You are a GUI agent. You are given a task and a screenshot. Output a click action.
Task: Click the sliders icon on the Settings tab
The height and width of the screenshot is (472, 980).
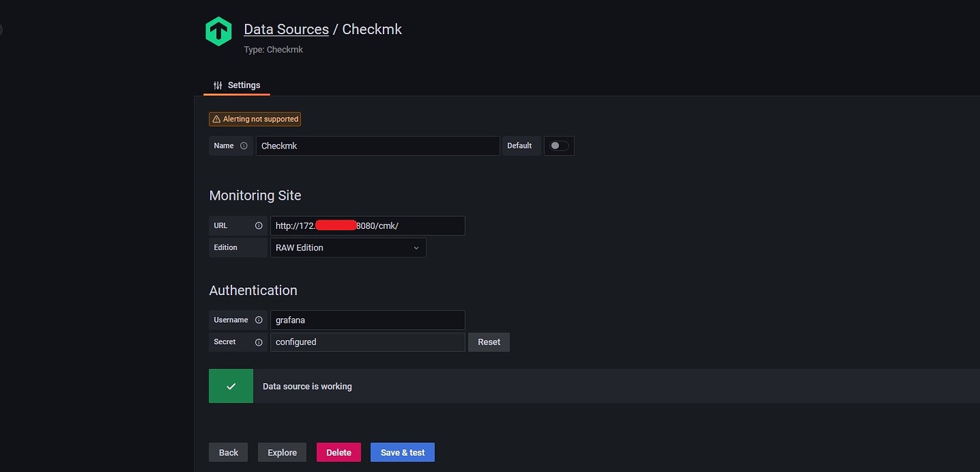(218, 85)
